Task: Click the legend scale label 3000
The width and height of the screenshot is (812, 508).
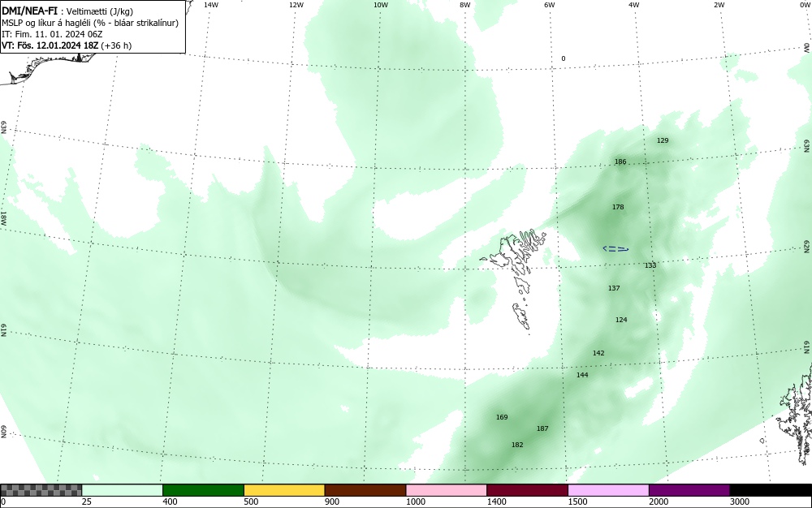Action: pyautogui.click(x=740, y=502)
